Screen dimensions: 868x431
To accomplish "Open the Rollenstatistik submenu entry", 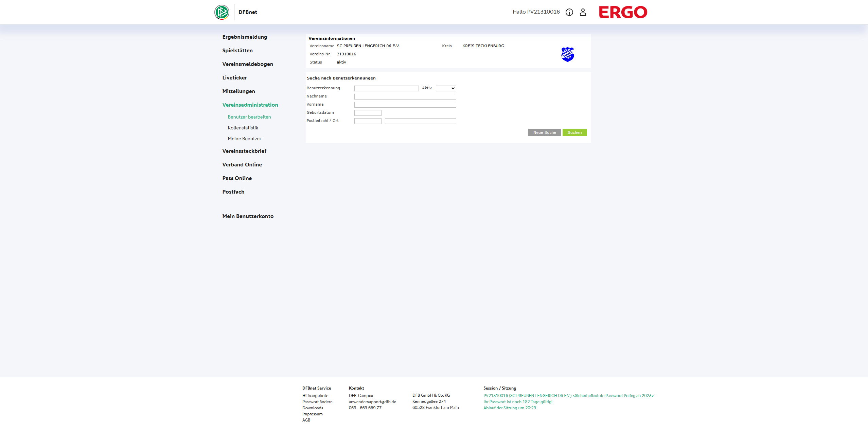I will tap(243, 128).
